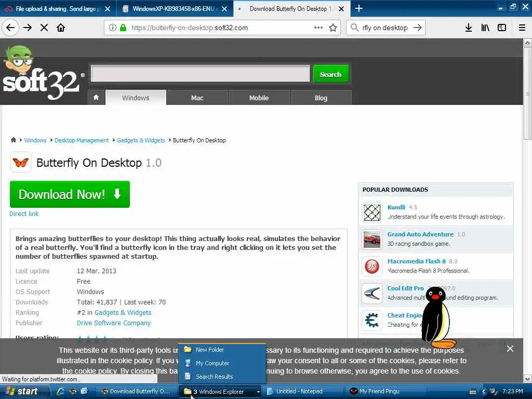
Task: Switch to My Friend Pingu taskbar button
Action: pyautogui.click(x=387, y=391)
